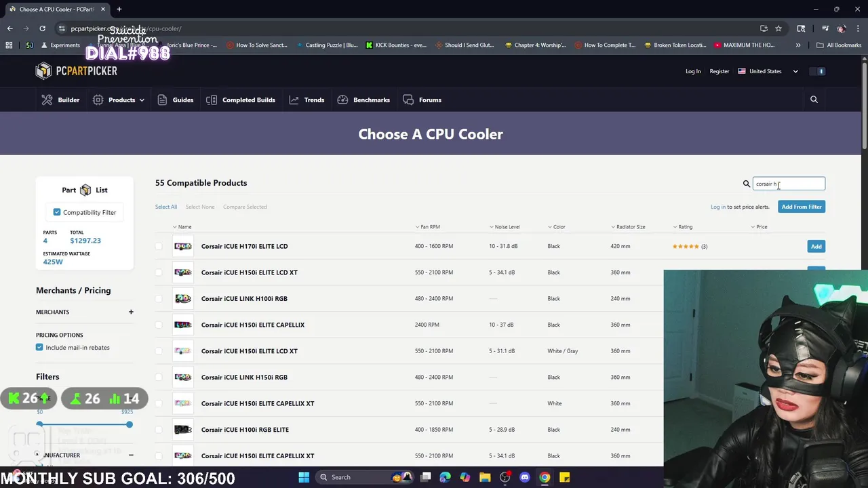This screenshot has height=488, width=868.
Task: Go back in browser history
Action: click(x=9, y=28)
